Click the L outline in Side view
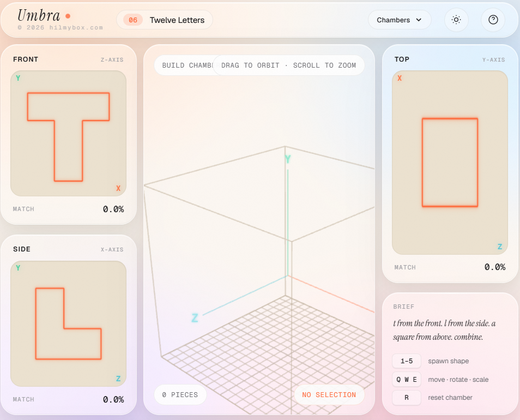Screen dimensions: 520x420 (68, 323)
